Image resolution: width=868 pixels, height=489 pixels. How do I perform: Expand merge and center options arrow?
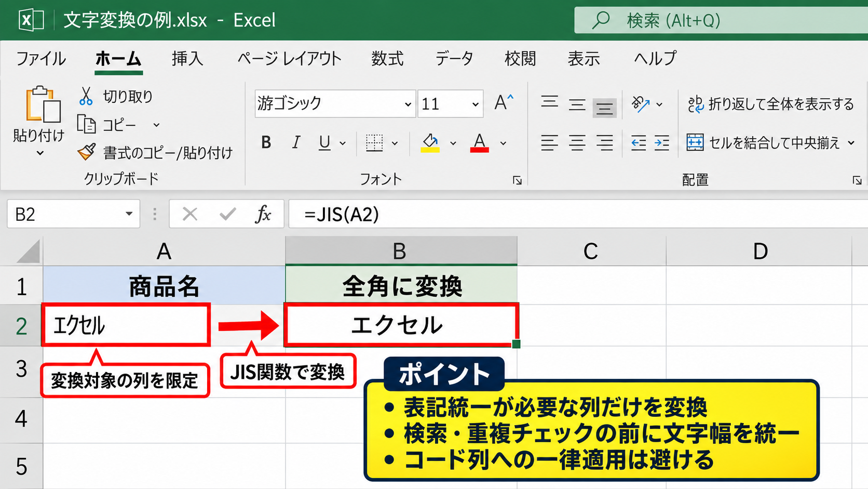[851, 143]
